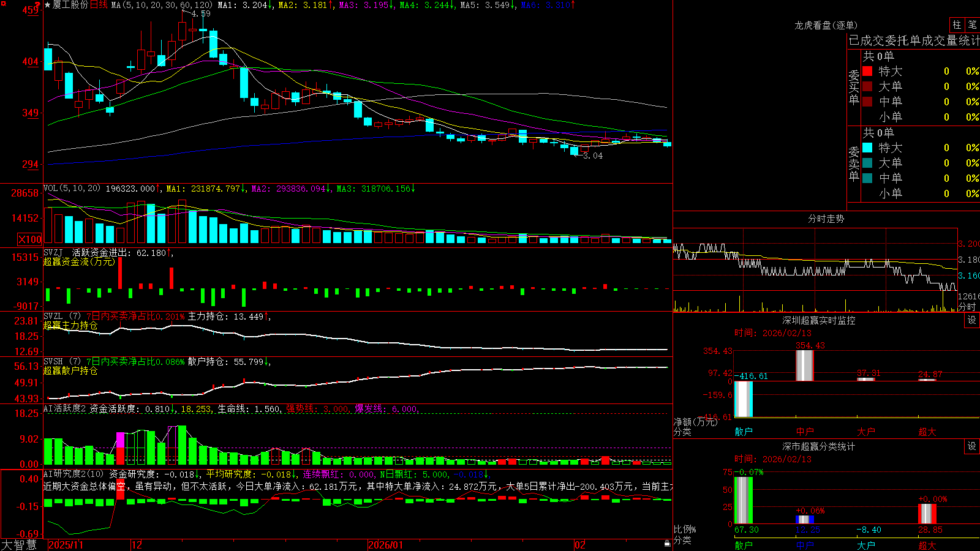Click the 委卖单 section label
This screenshot has width=980, height=551.
pos(854,163)
